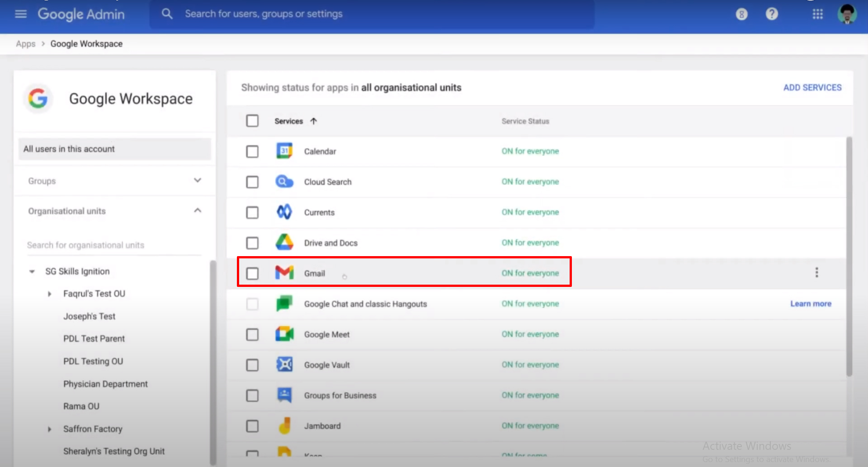Click the Drive and Docs icon
The height and width of the screenshot is (467, 868).
click(x=284, y=243)
